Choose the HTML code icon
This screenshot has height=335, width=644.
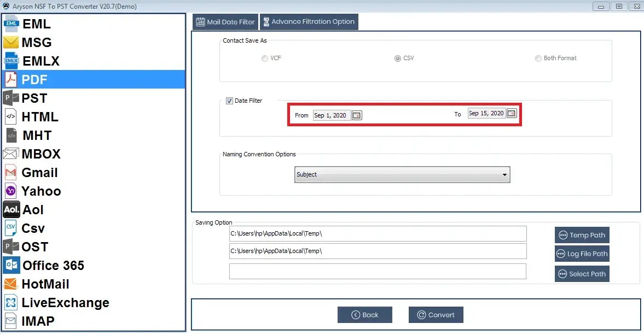[11, 116]
